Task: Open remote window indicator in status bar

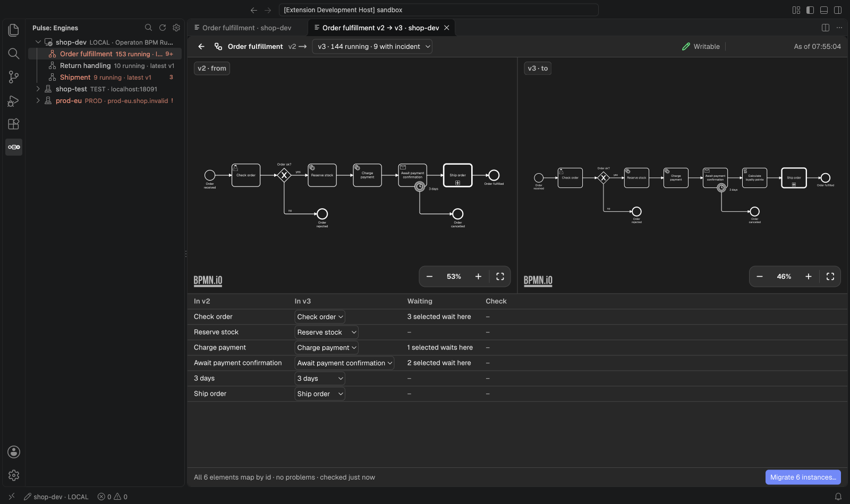Action: pyautogui.click(x=12, y=497)
